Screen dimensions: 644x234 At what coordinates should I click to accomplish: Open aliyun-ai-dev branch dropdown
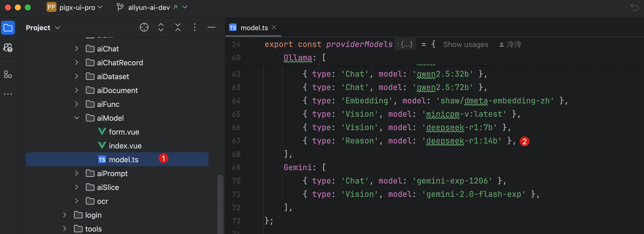(158, 7)
